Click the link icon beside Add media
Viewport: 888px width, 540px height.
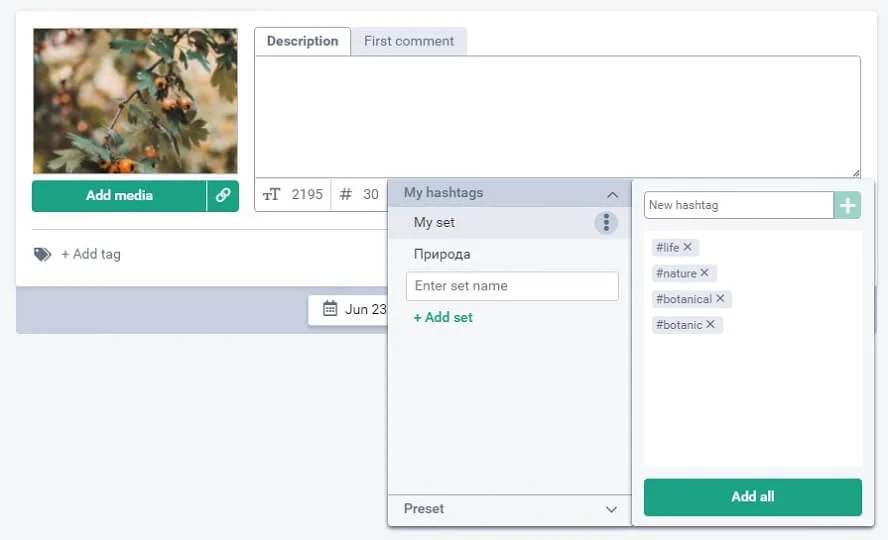pos(223,196)
